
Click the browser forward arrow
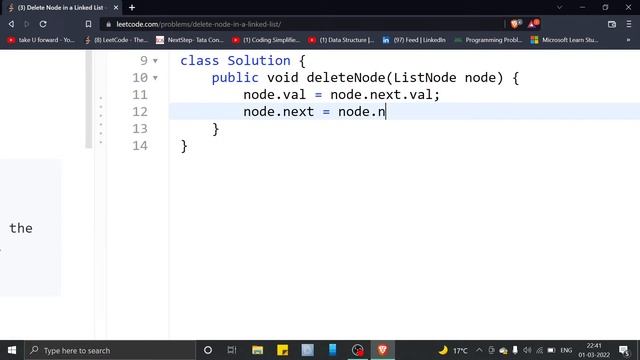point(27,24)
